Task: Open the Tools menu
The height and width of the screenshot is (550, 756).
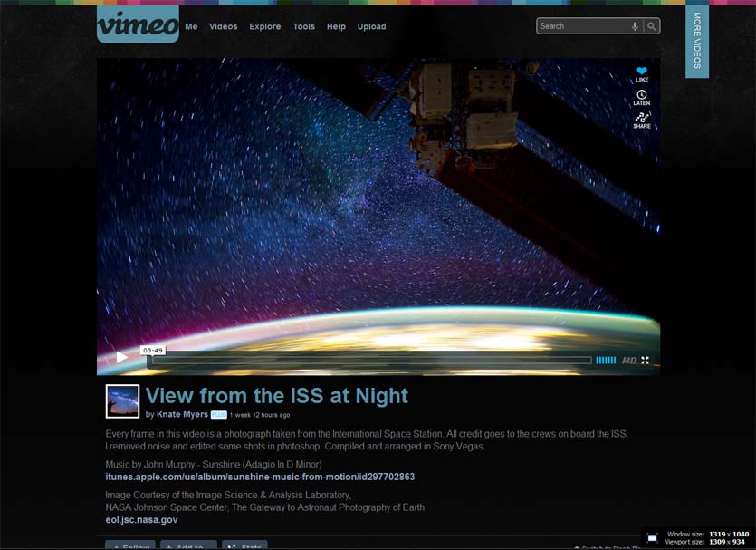Action: tap(303, 26)
